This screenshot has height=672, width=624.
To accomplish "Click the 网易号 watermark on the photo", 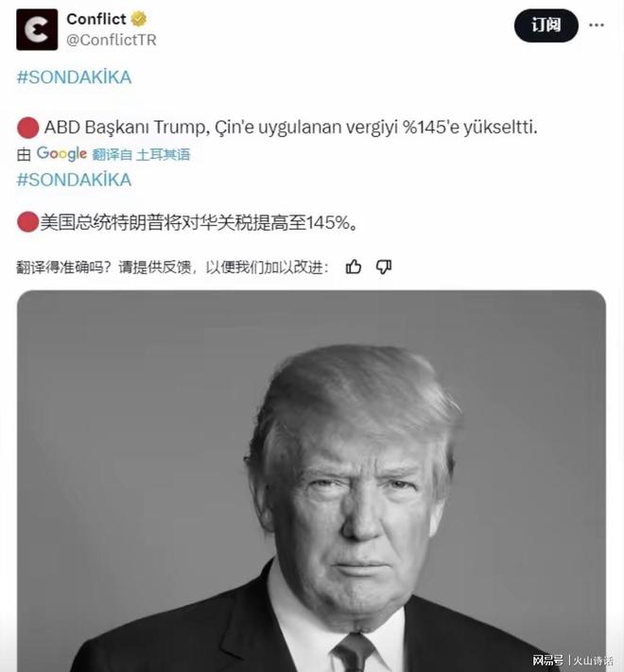I will pyautogui.click(x=547, y=660).
